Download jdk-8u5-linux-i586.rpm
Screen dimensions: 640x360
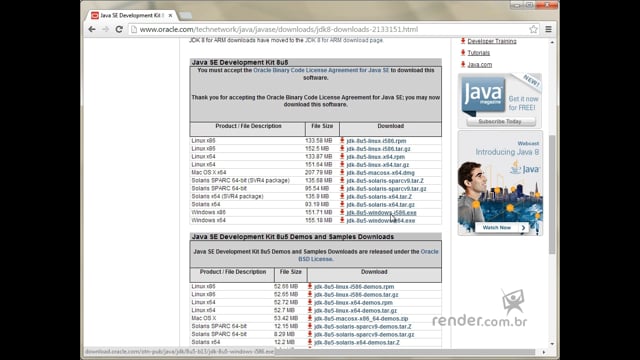coord(376,141)
